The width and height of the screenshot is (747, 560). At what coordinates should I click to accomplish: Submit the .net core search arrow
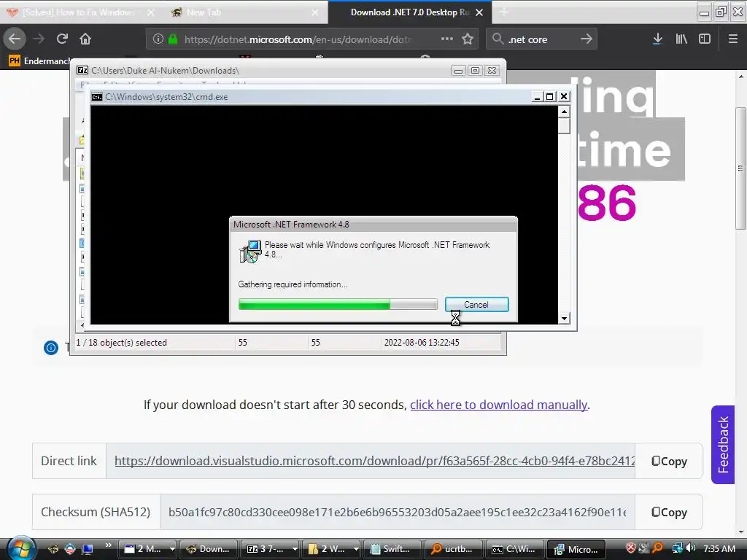[x=587, y=39]
